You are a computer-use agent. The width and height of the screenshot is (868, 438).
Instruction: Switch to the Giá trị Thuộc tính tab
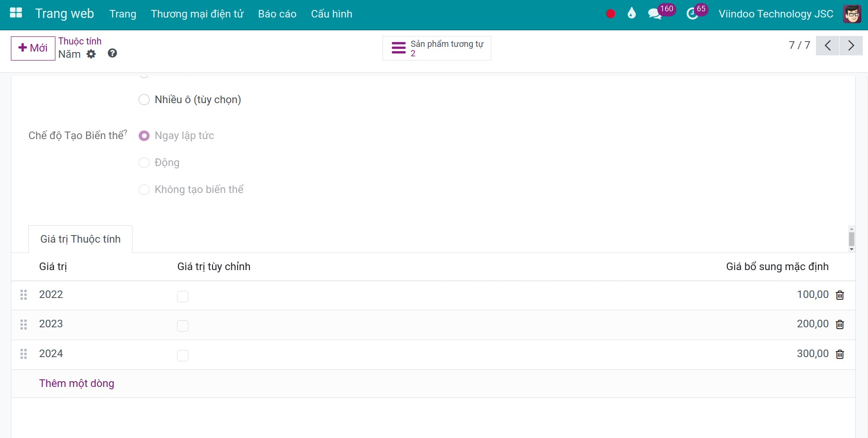(x=80, y=239)
